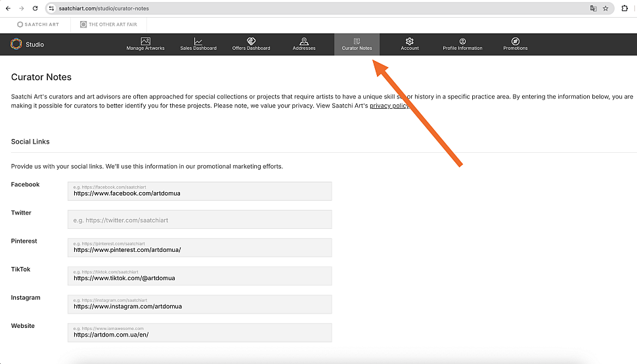Click the Website field label
Viewport: 637px width, 364px height.
click(23, 326)
